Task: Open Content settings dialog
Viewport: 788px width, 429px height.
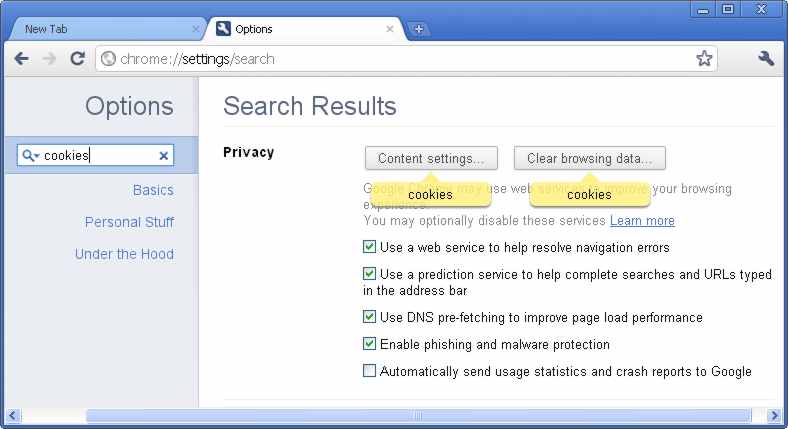Action: 431,158
